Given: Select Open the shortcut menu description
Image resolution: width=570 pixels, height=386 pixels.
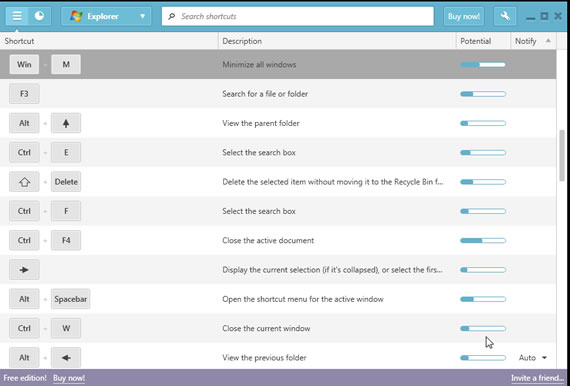Looking at the screenshot, I should tap(303, 299).
